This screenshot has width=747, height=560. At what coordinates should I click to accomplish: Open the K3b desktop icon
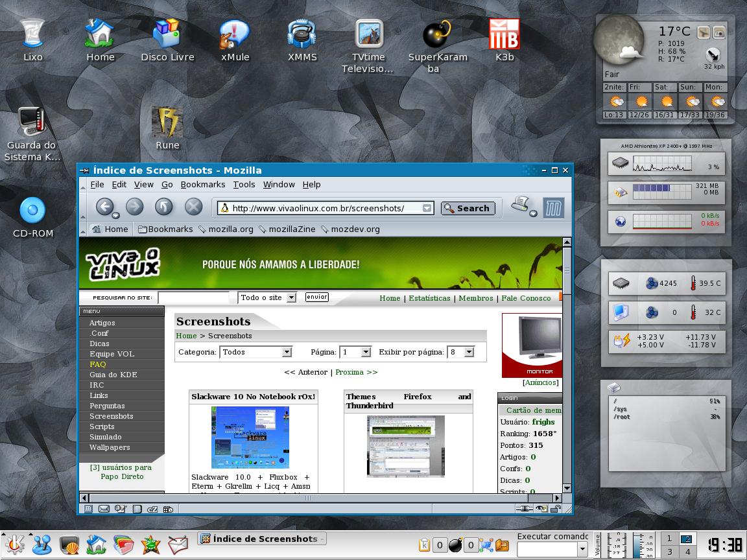pyautogui.click(x=504, y=41)
